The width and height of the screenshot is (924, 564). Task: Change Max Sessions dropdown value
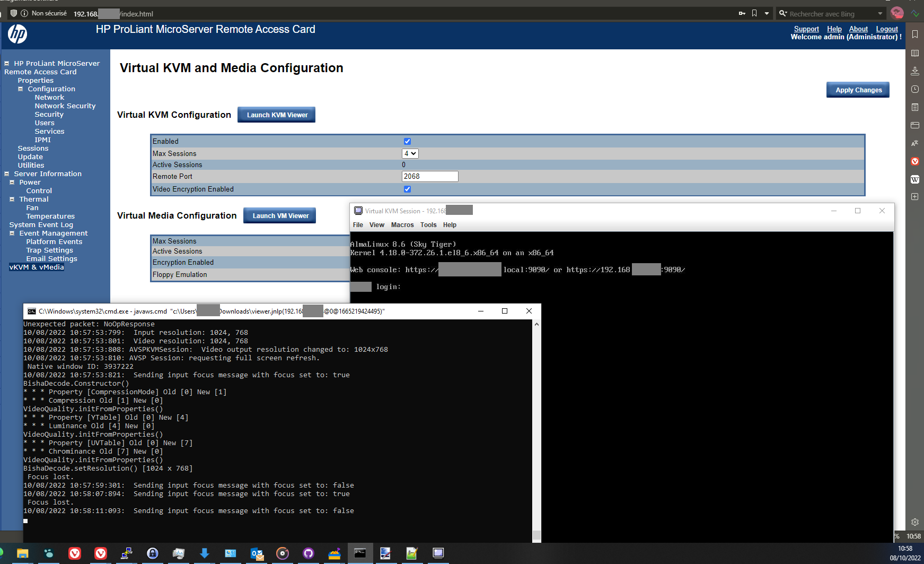point(410,153)
